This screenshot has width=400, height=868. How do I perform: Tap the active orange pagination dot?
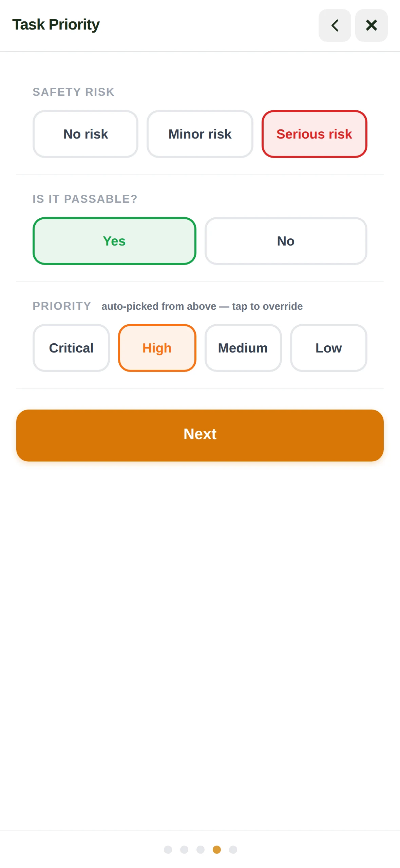click(217, 849)
